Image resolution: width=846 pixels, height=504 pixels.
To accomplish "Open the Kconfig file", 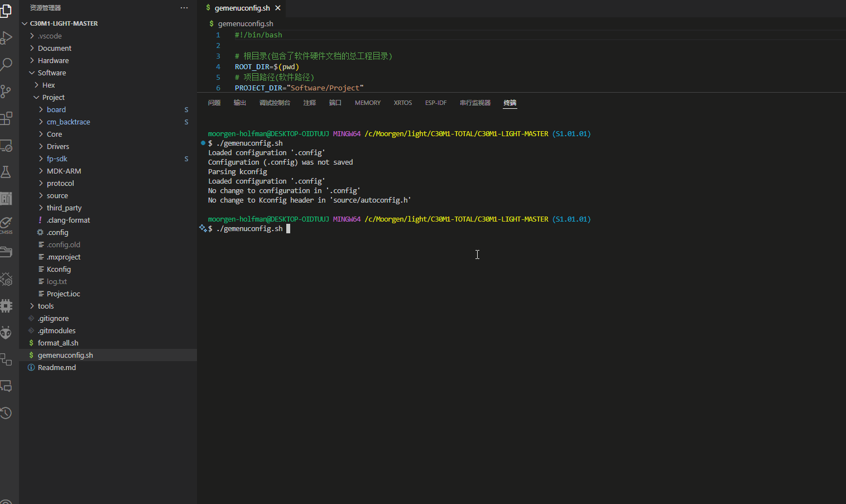I will (59, 270).
